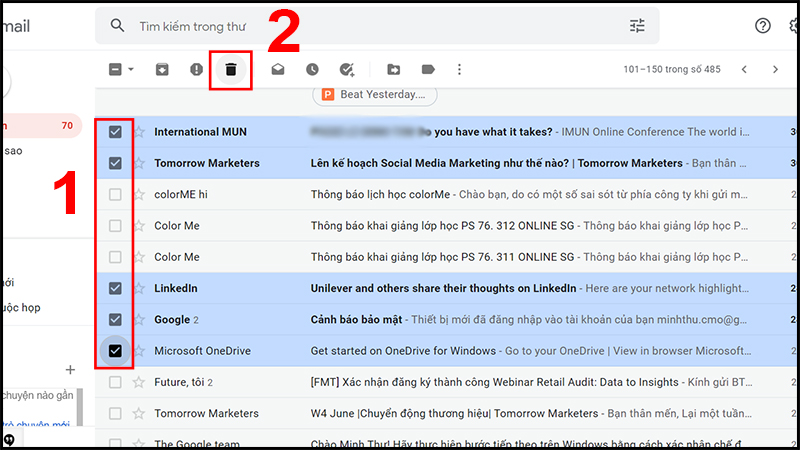The image size is (800, 450).
Task: Star the LinkedIn email
Action: (x=139, y=288)
